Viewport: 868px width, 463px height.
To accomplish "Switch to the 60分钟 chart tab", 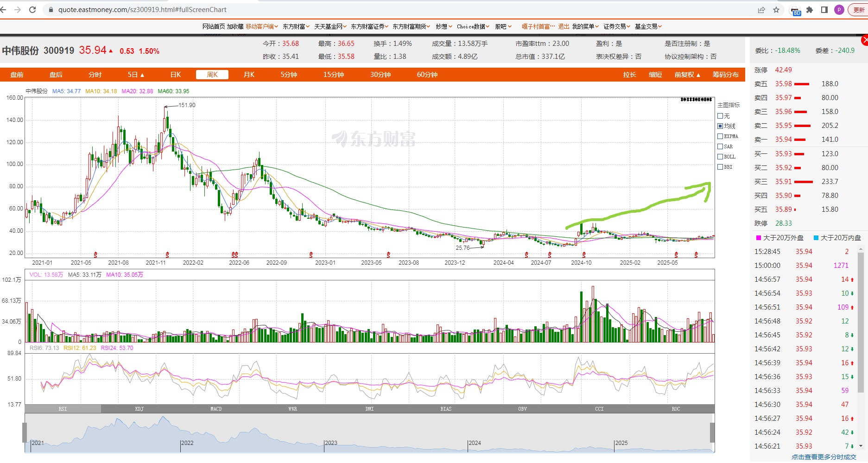I will pos(427,75).
